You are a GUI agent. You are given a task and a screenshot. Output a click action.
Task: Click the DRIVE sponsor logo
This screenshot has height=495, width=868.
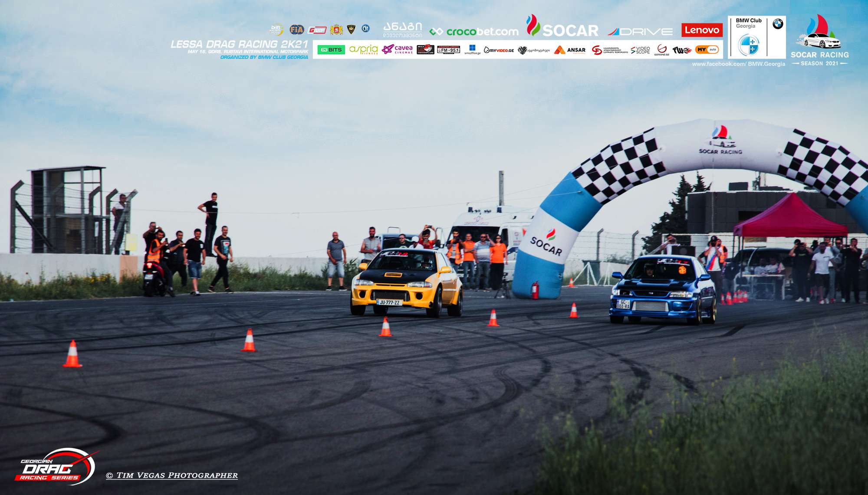640,32
